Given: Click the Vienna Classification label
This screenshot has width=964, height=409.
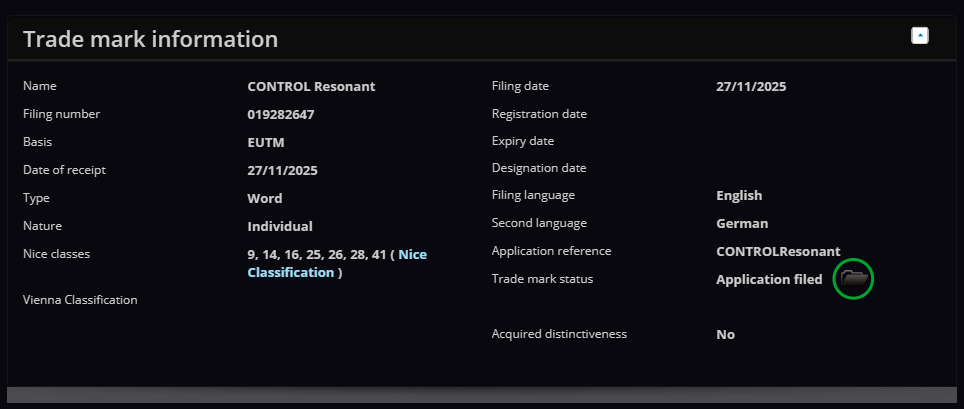Looking at the screenshot, I should click(x=80, y=299).
